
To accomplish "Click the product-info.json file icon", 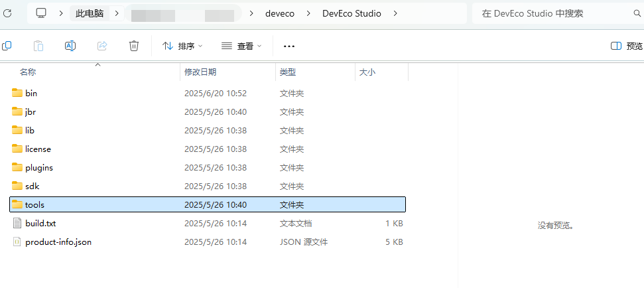I will tap(17, 242).
